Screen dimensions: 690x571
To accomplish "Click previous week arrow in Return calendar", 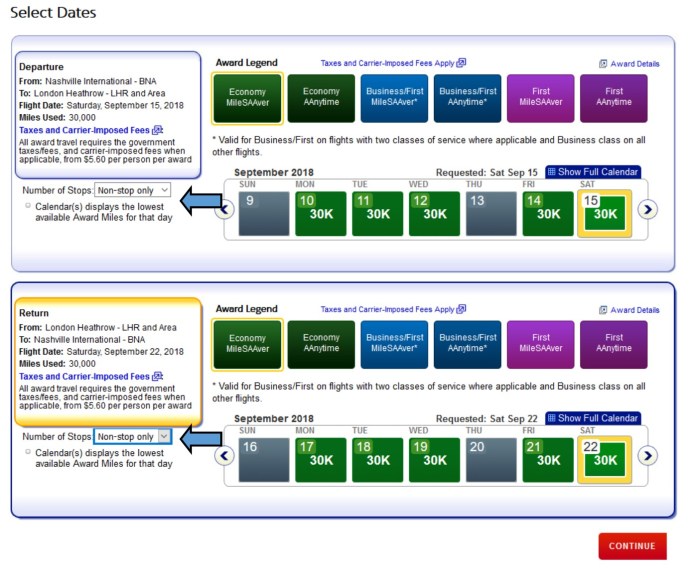I will [x=225, y=455].
